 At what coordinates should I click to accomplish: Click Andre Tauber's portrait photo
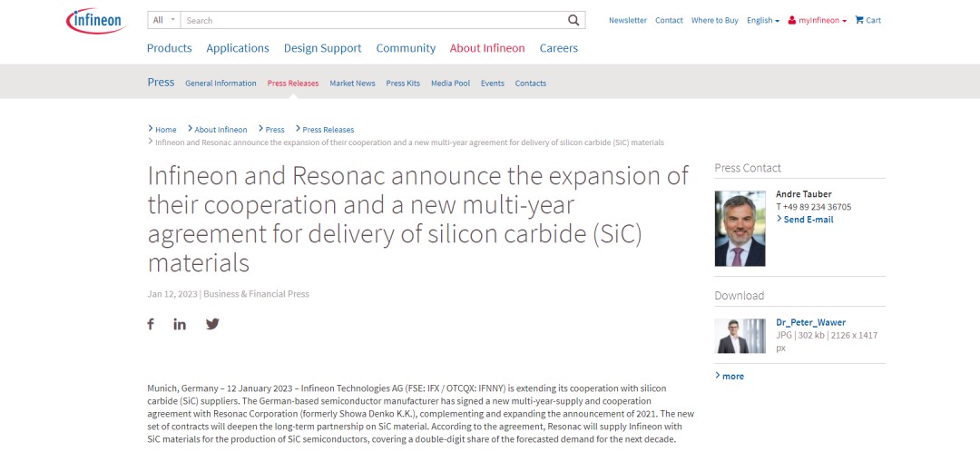[740, 229]
